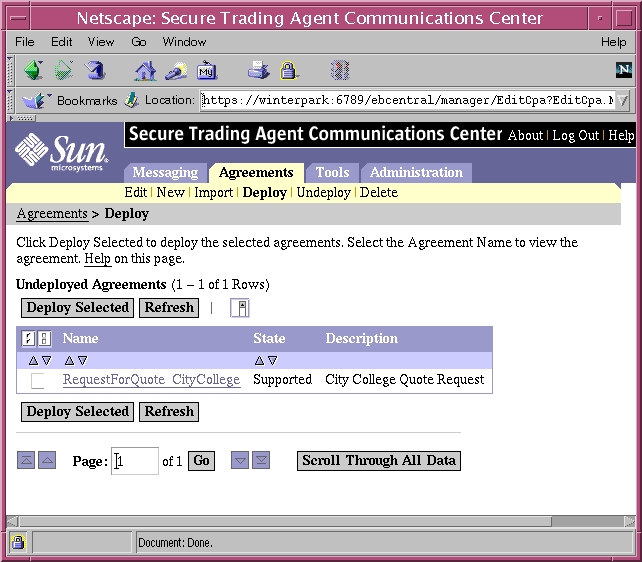Viewport: 642px width, 562px height.
Task: Open the Location URL history dropdown
Action: pyautogui.click(x=623, y=100)
